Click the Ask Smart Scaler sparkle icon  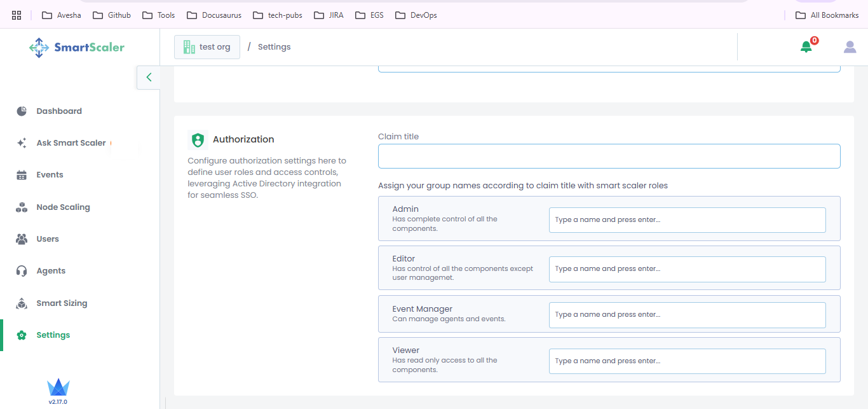[22, 143]
